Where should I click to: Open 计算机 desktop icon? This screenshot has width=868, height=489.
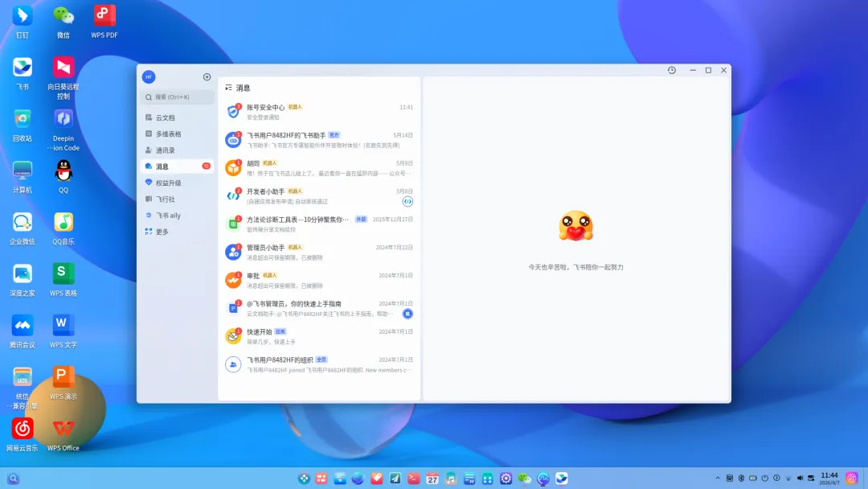coord(23,177)
